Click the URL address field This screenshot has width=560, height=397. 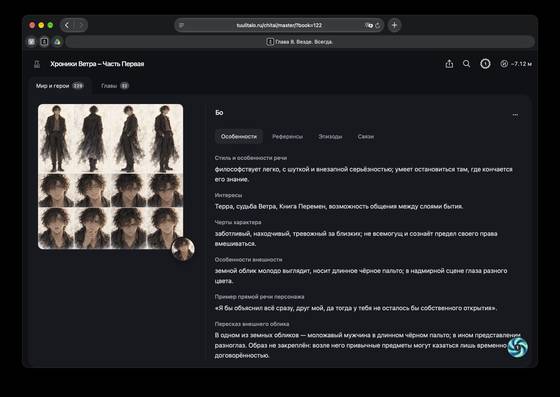tap(279, 25)
